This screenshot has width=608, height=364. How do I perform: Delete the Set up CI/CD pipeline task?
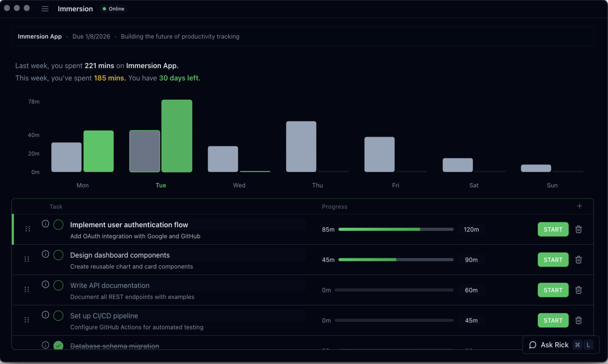click(x=578, y=320)
